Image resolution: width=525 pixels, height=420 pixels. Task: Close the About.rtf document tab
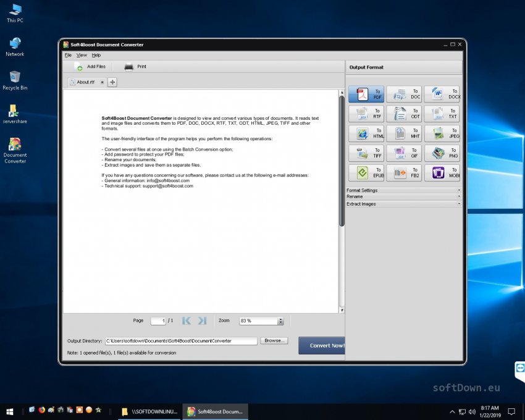tap(102, 82)
